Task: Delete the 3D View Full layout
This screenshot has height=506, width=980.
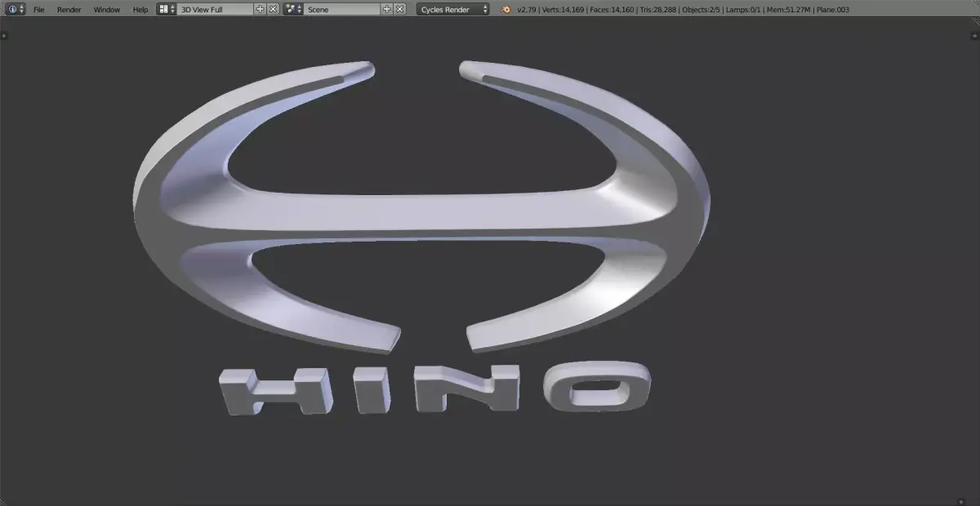Action: (273, 9)
